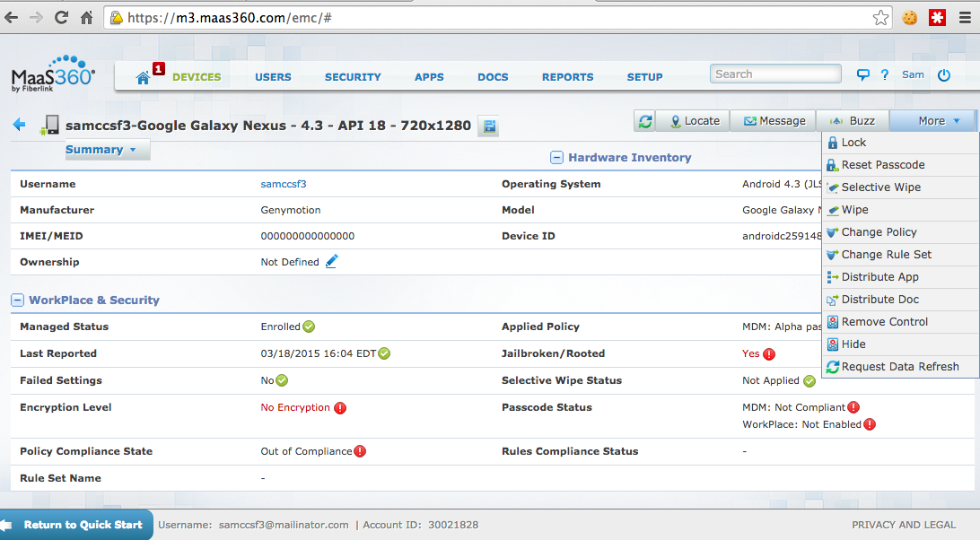
Task: Collapse the WorkPlace & Security section
Action: click(18, 300)
